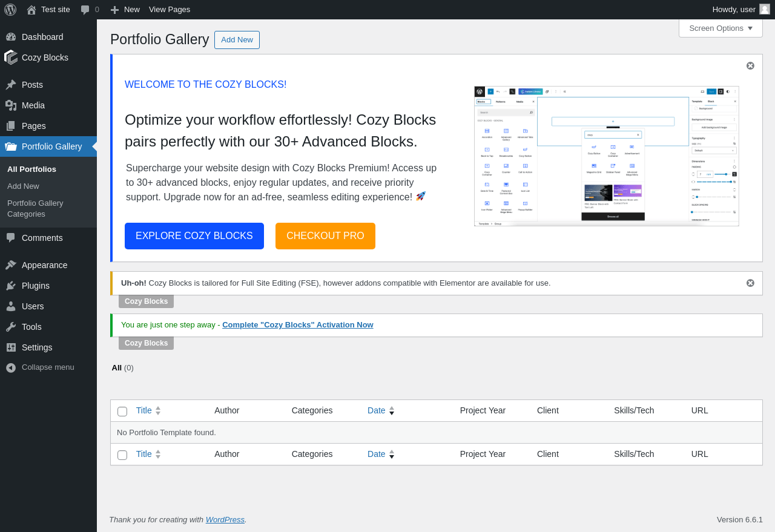
Task: Click 'Version 6.6.1' footer text
Action: 740,519
